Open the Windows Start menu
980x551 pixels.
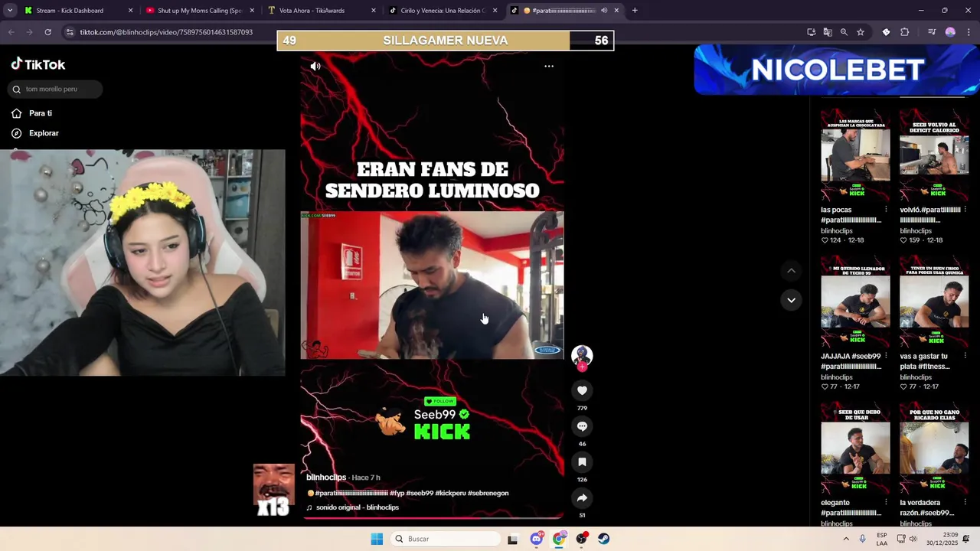(377, 539)
